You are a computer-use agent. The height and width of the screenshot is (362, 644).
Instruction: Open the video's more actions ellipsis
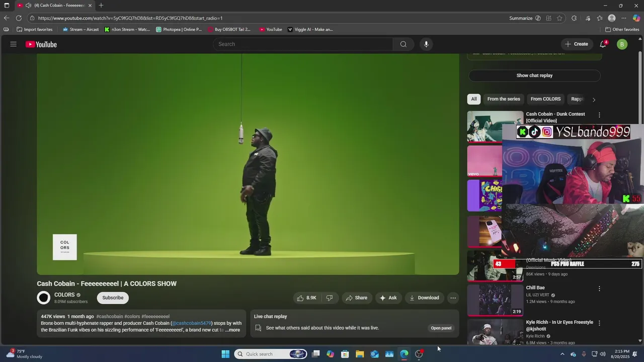click(x=453, y=298)
